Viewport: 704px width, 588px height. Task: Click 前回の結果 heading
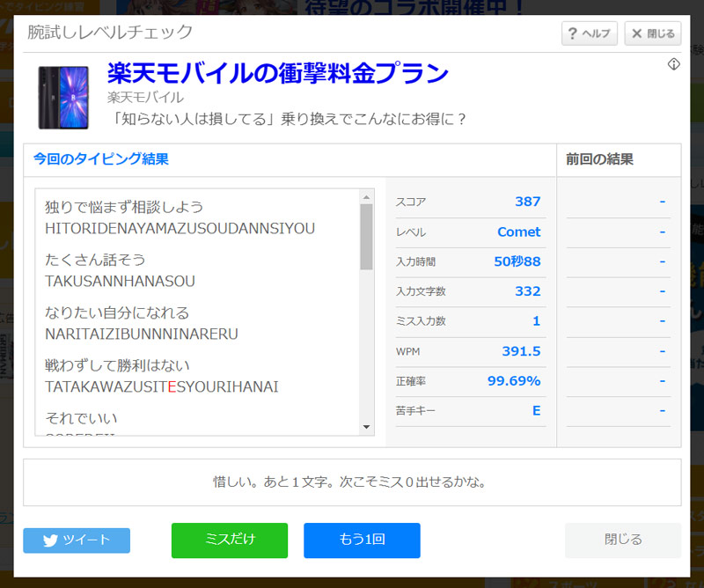pyautogui.click(x=599, y=159)
